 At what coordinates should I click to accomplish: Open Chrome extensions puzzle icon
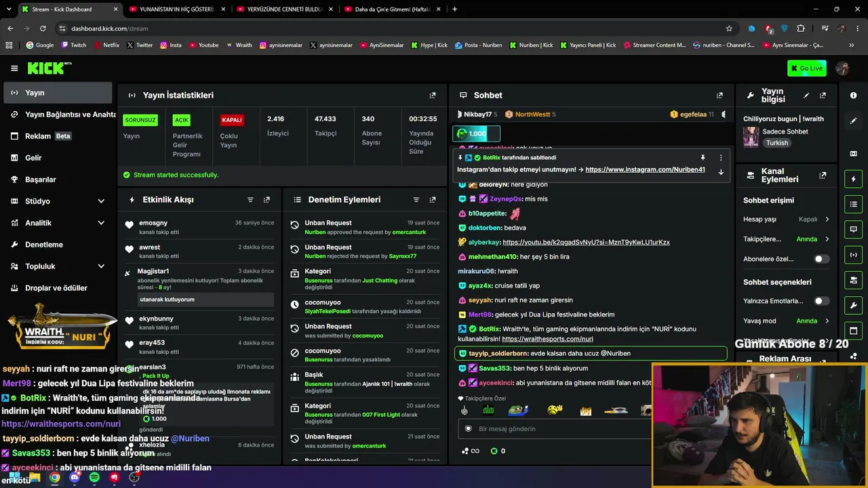click(x=801, y=28)
